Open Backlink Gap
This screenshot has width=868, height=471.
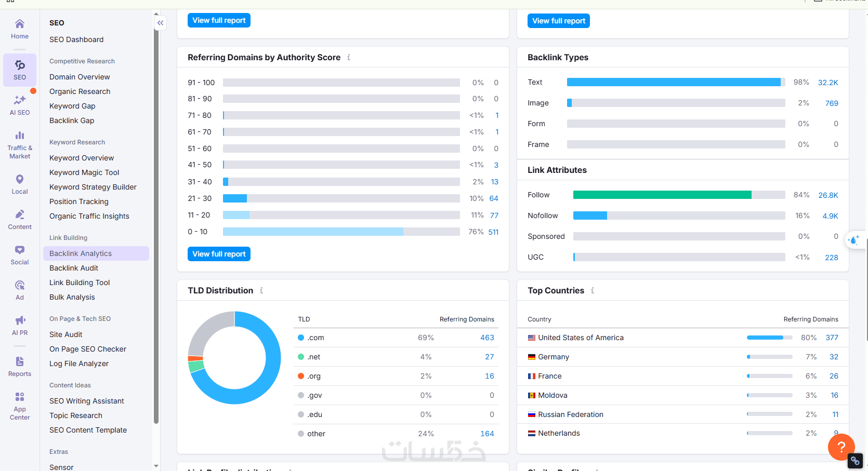click(x=72, y=120)
